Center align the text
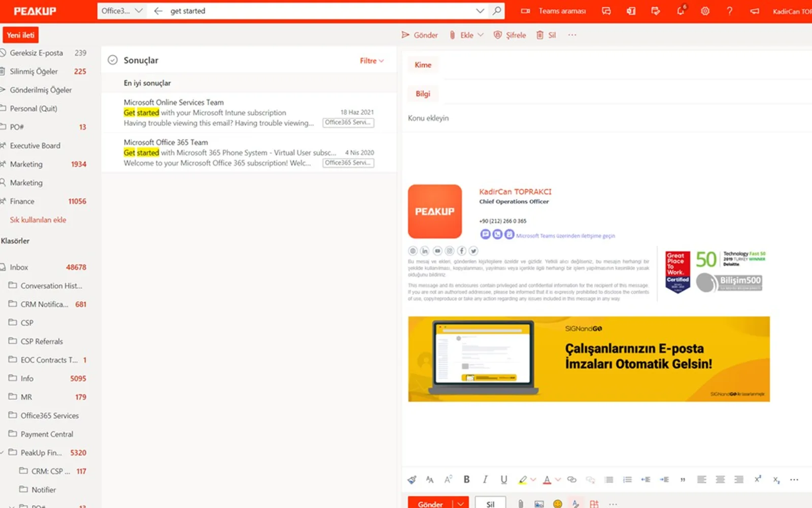 point(720,480)
